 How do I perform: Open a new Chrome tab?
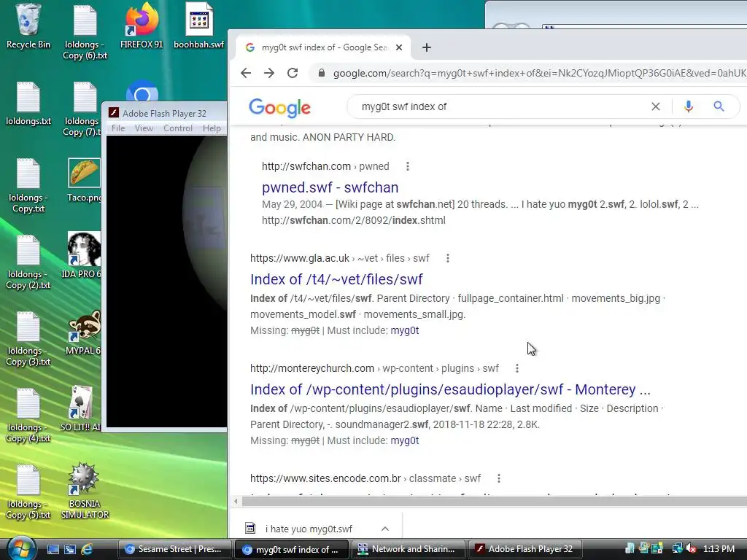pos(426,47)
